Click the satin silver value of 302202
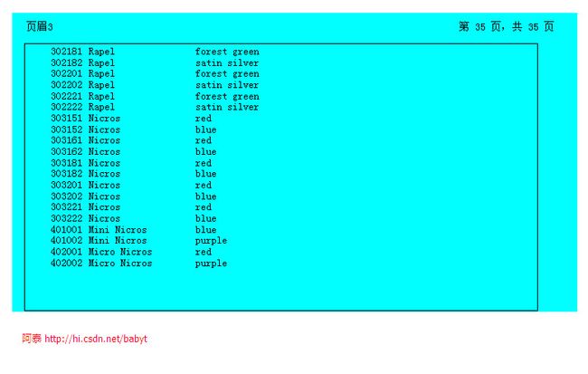Screen dimensions: 588x374 coord(227,85)
